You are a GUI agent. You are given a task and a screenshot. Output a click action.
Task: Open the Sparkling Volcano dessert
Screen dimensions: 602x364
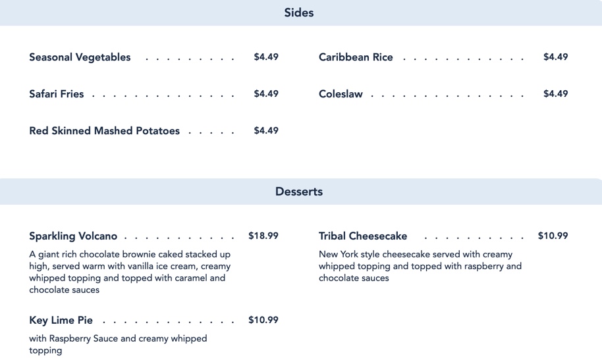[73, 236]
